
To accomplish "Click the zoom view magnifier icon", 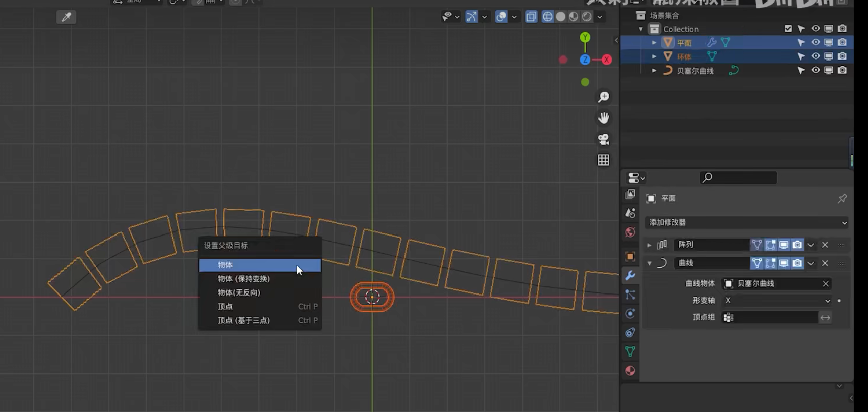I will [x=603, y=97].
